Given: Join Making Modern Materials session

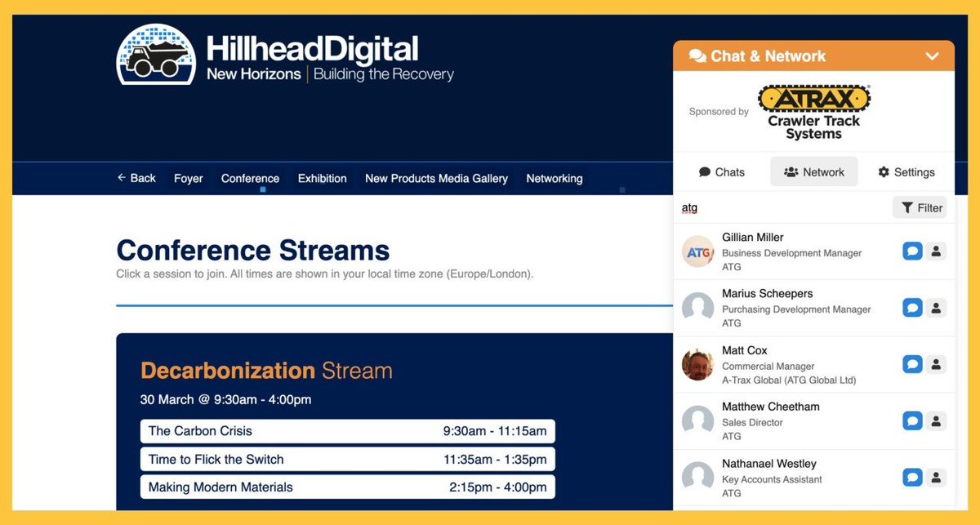Looking at the screenshot, I should 348,487.
